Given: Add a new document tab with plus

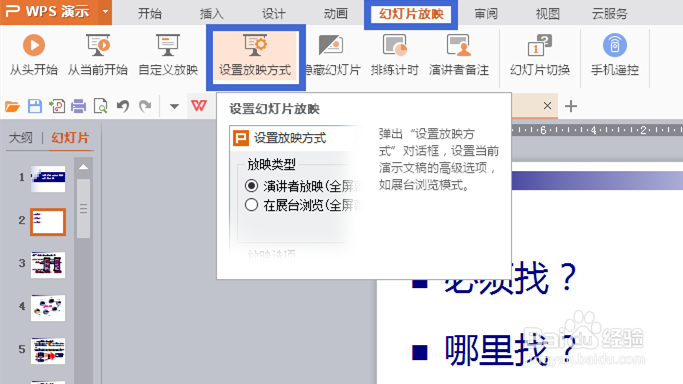Looking at the screenshot, I should (571, 106).
